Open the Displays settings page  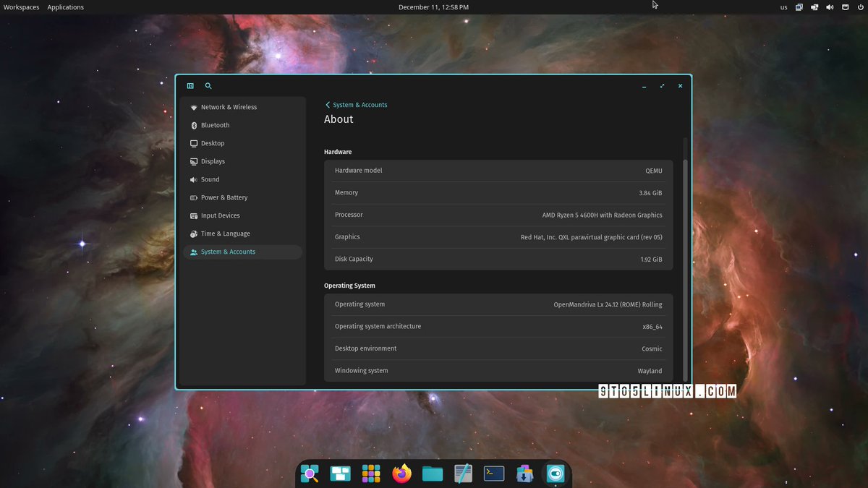coord(242,161)
